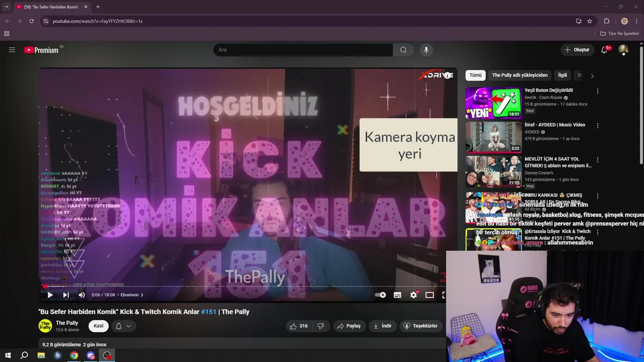Skip to the next video
Viewport: 644px width, 362px height.
click(66, 295)
